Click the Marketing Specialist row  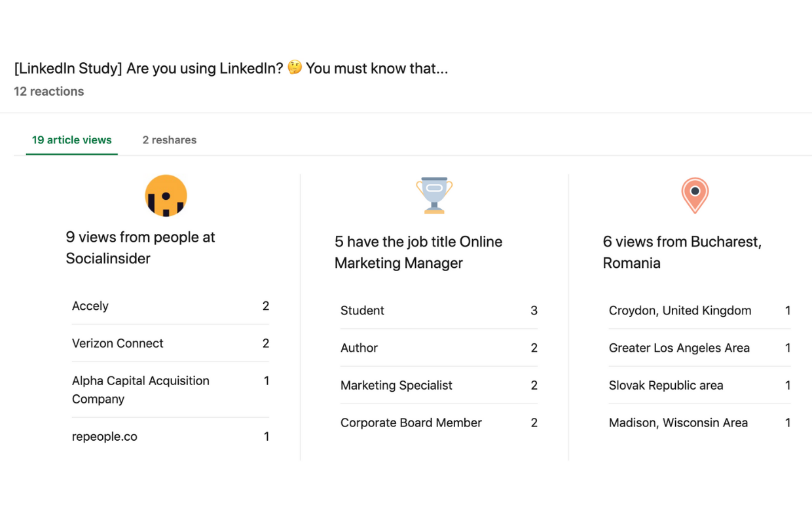click(x=439, y=385)
